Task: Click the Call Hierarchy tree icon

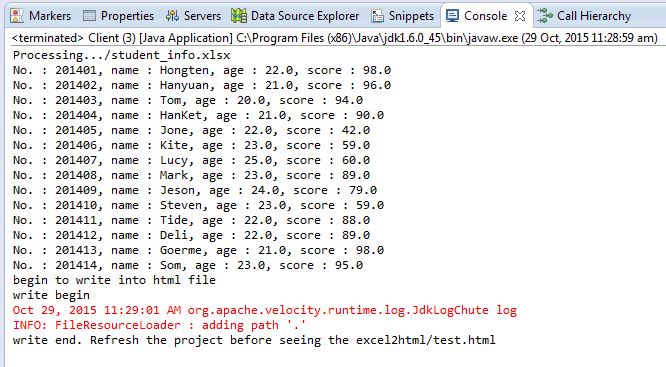Action: (545, 16)
